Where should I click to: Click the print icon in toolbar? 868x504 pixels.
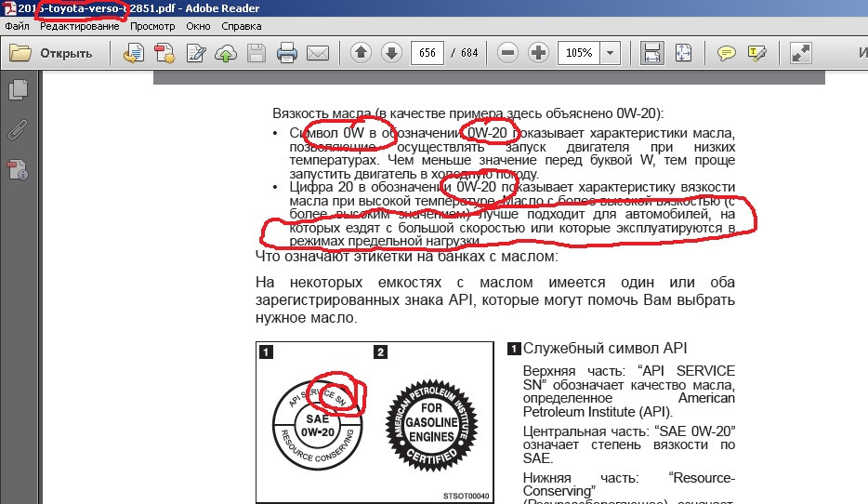tap(287, 53)
